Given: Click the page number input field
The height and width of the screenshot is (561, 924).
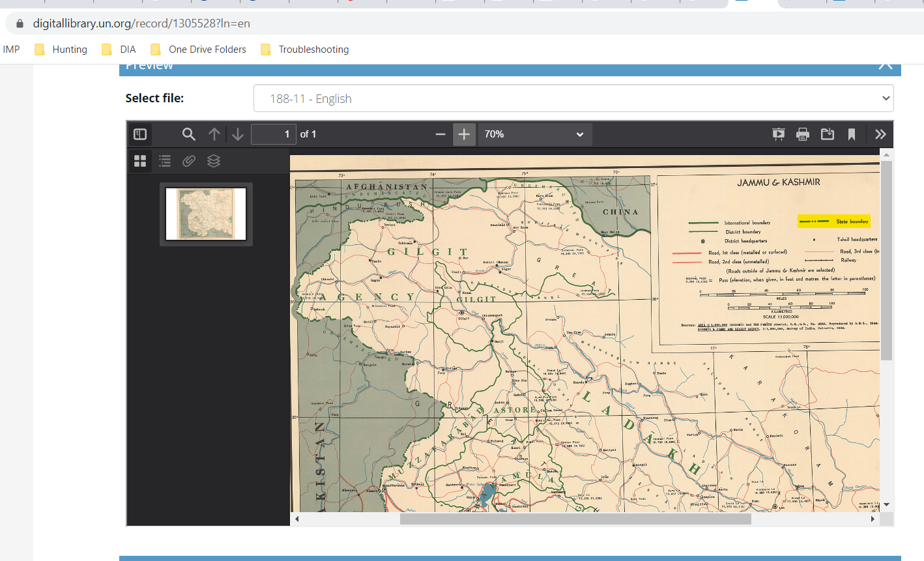Looking at the screenshot, I should (274, 134).
